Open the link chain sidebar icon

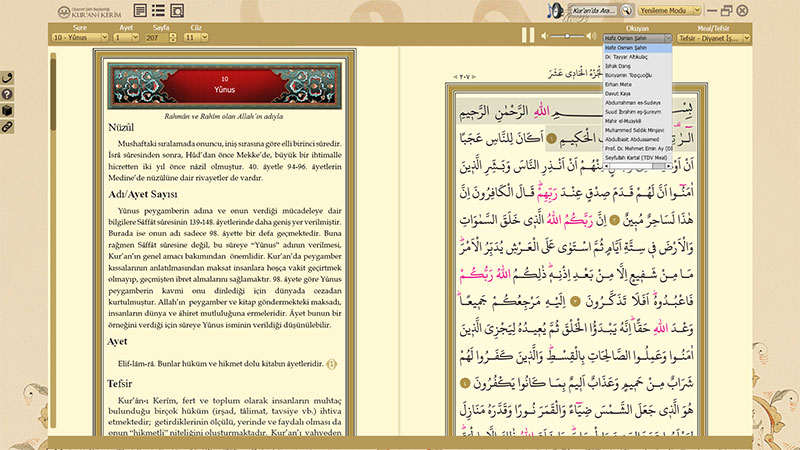point(7,127)
